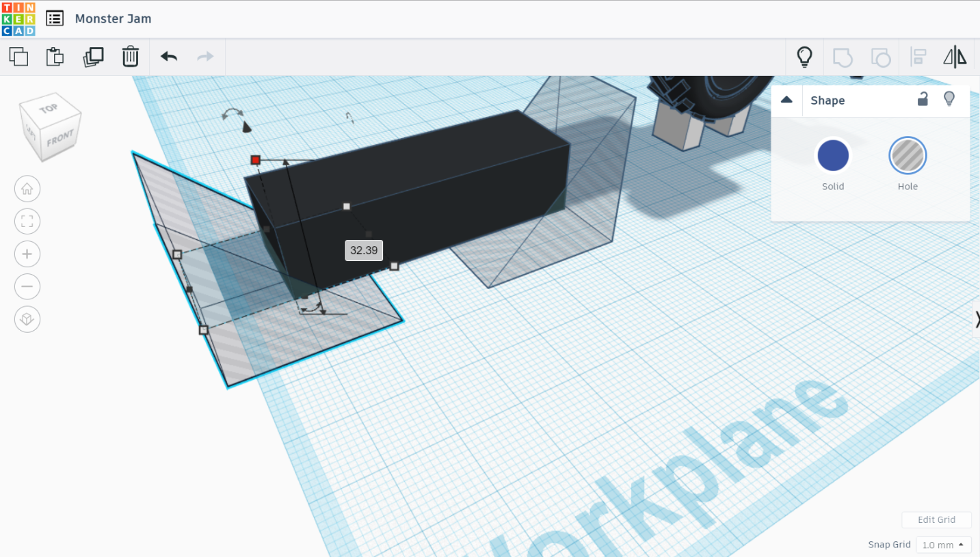
Task: Click the Solid label
Action: 833,187
